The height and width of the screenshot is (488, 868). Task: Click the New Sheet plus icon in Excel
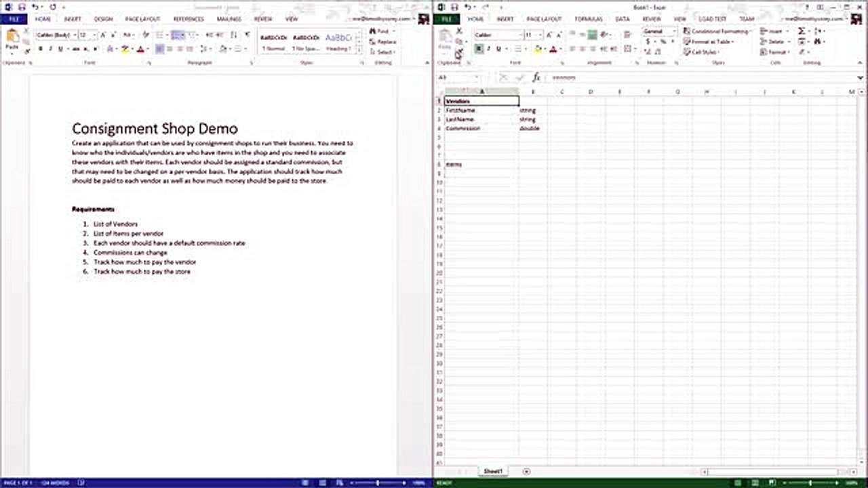pyautogui.click(x=526, y=471)
